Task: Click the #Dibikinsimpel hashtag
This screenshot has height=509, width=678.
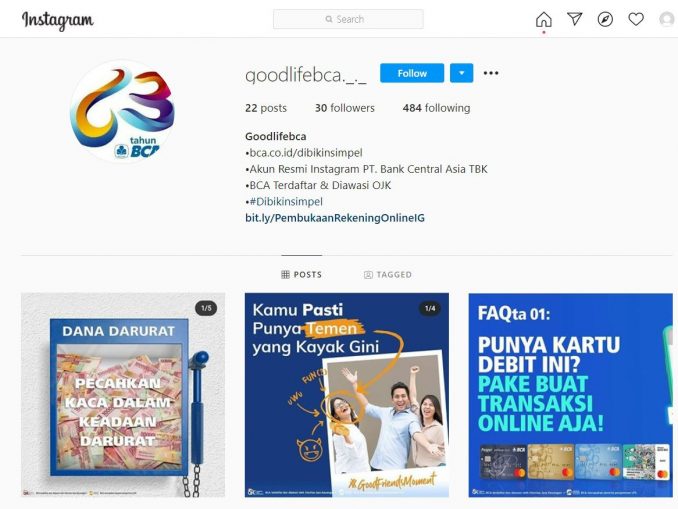Action: (x=286, y=202)
